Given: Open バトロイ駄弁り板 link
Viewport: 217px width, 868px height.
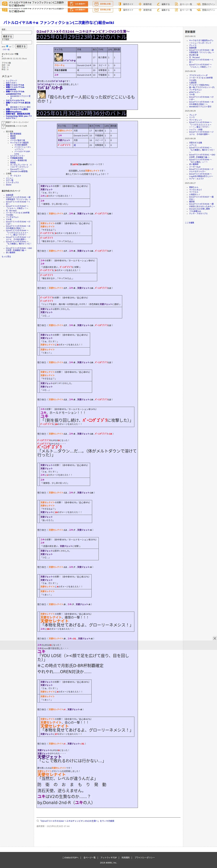Looking at the screenshot, I should pyautogui.click(x=17, y=140).
